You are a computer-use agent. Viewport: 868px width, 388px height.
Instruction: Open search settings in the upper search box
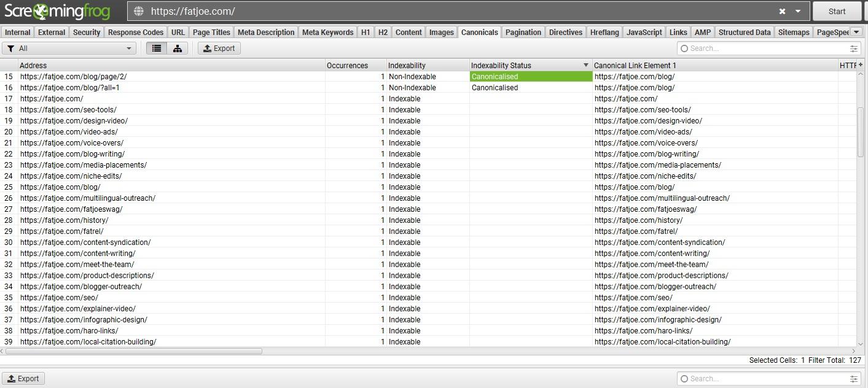[854, 49]
